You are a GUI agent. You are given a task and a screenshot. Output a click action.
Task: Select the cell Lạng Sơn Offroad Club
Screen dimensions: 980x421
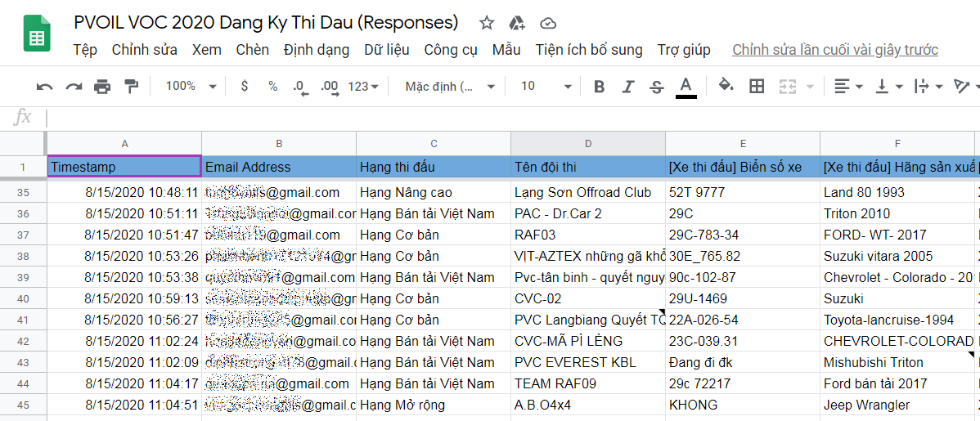click(x=588, y=192)
